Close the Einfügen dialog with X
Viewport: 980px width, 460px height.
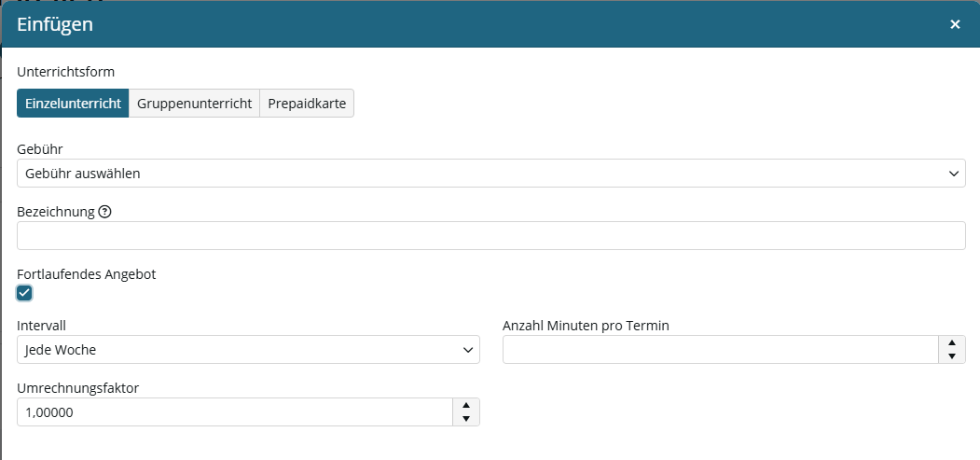[955, 24]
